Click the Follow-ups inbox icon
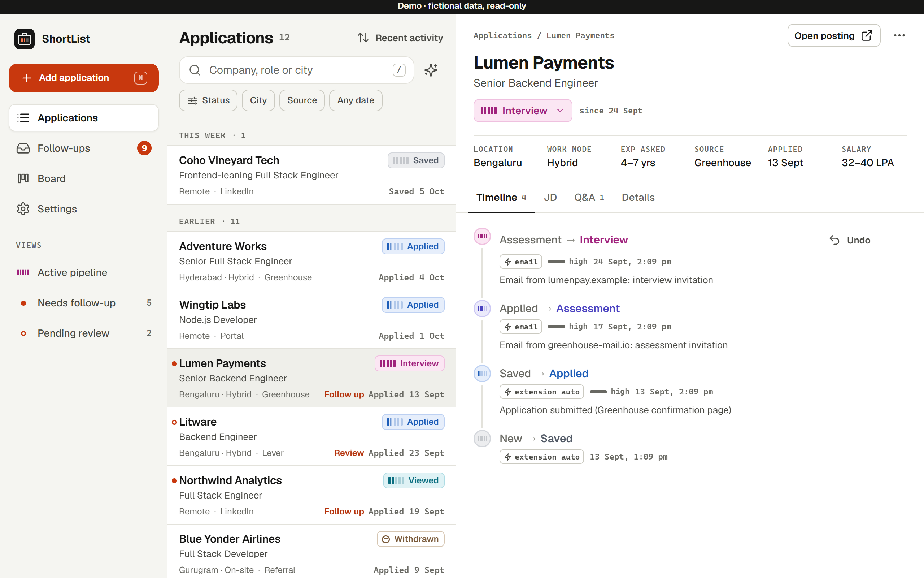924x578 pixels. tap(23, 148)
